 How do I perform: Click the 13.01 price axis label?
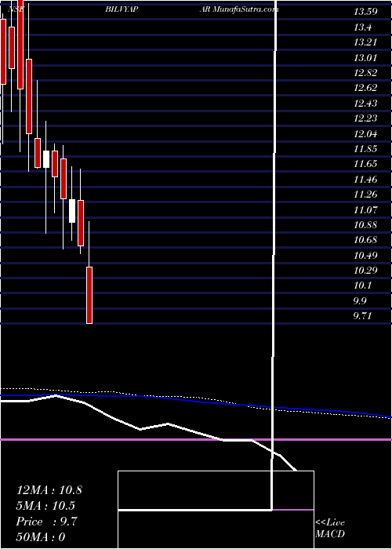pyautogui.click(x=365, y=57)
